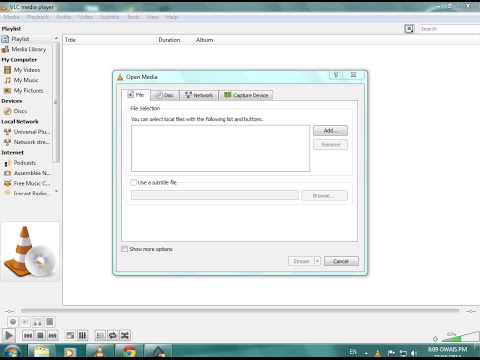
Task: Click VLC cone taskbar icon
Action: [100, 352]
